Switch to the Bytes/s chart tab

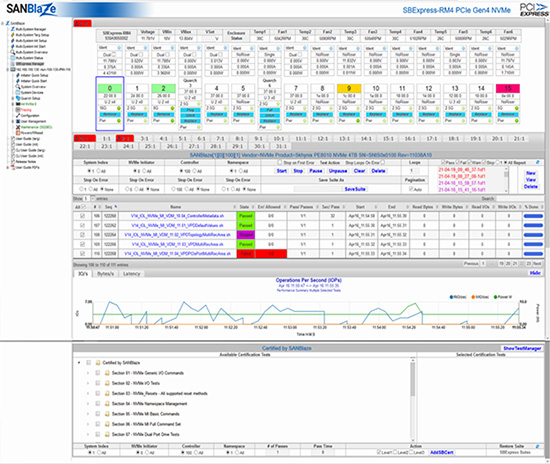106,274
